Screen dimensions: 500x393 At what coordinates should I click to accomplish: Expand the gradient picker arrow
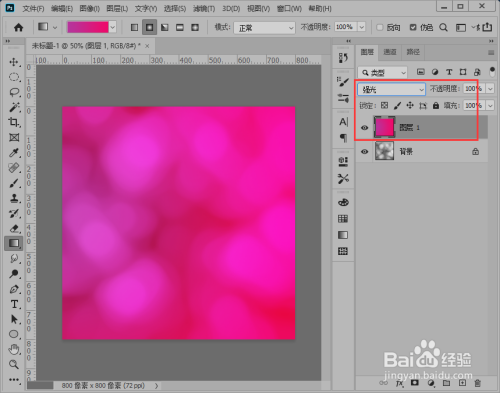click(113, 27)
